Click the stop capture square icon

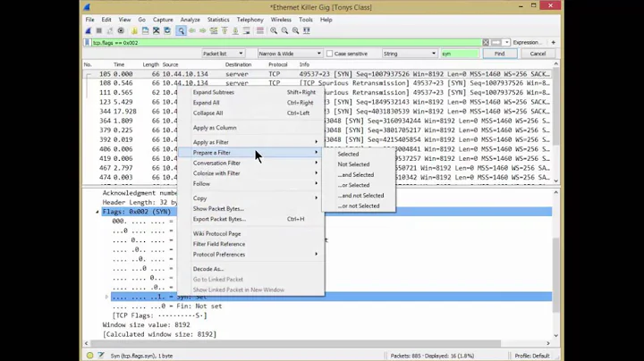click(x=99, y=30)
